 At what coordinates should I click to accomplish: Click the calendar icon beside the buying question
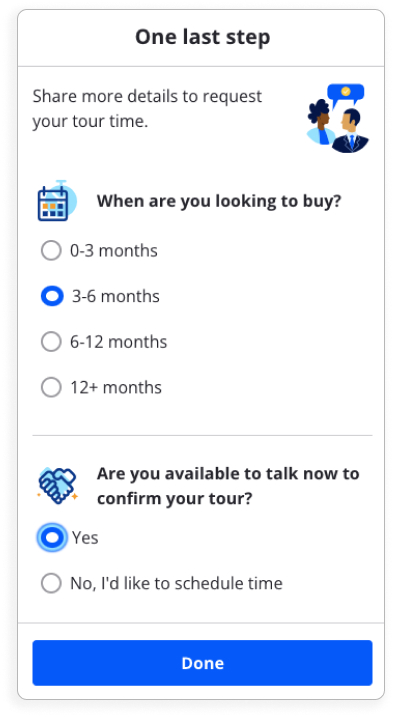[57, 201]
